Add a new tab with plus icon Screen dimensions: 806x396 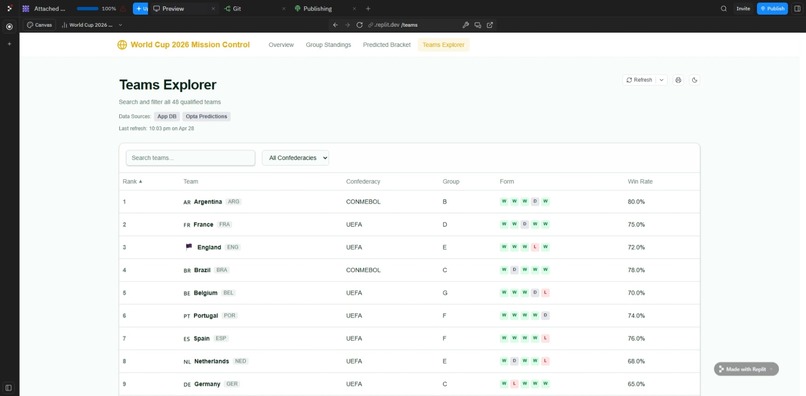point(368,9)
